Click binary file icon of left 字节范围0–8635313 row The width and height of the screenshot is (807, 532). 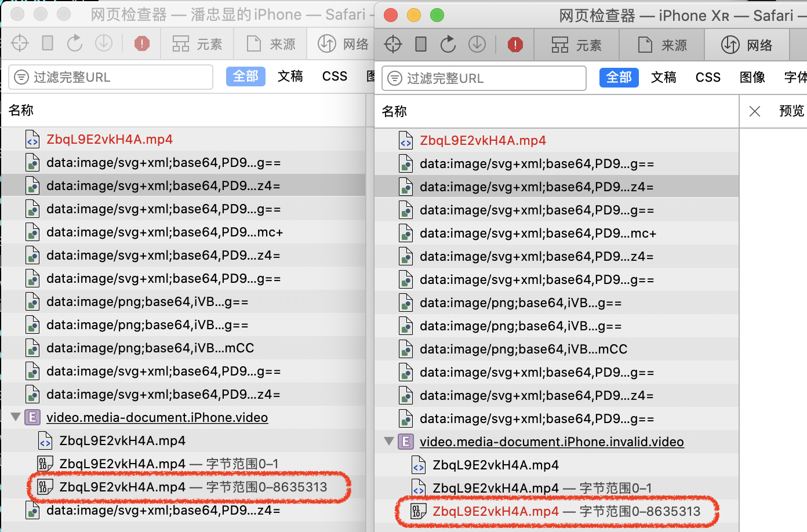coord(45,487)
